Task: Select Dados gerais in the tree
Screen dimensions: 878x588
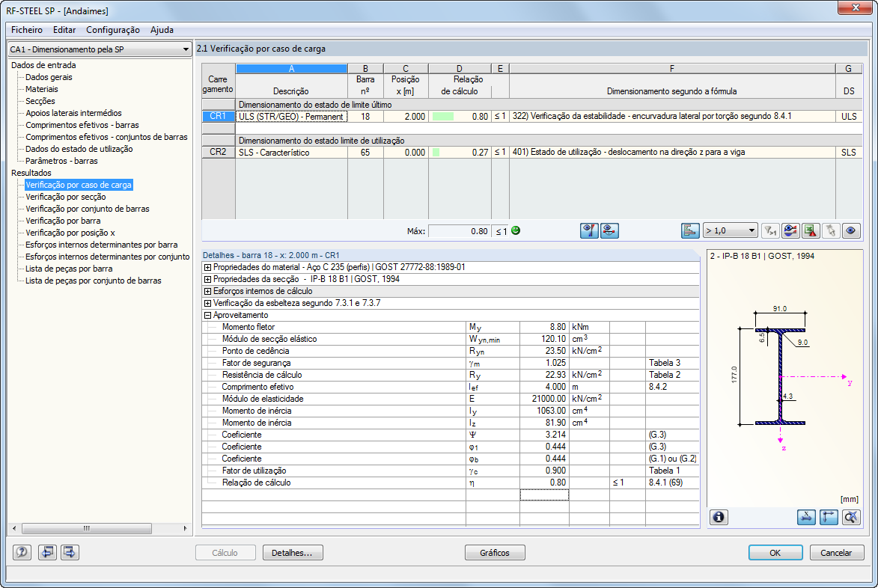Action: point(49,77)
